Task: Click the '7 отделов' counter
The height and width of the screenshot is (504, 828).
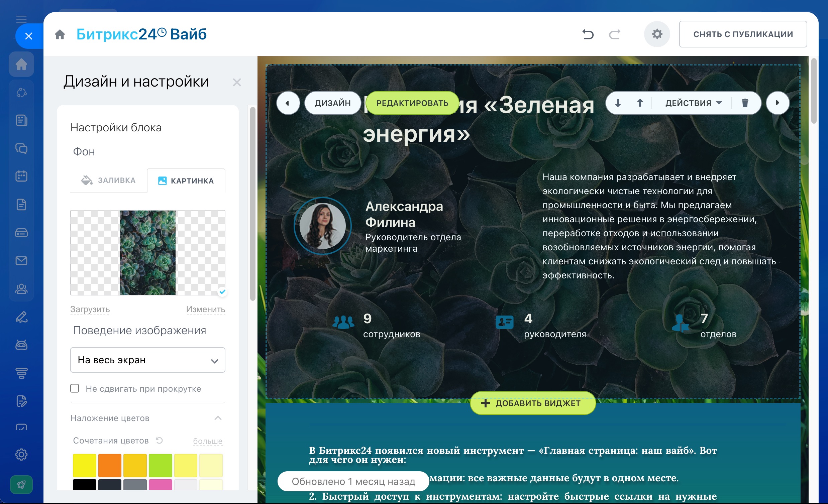Action: pyautogui.click(x=704, y=325)
